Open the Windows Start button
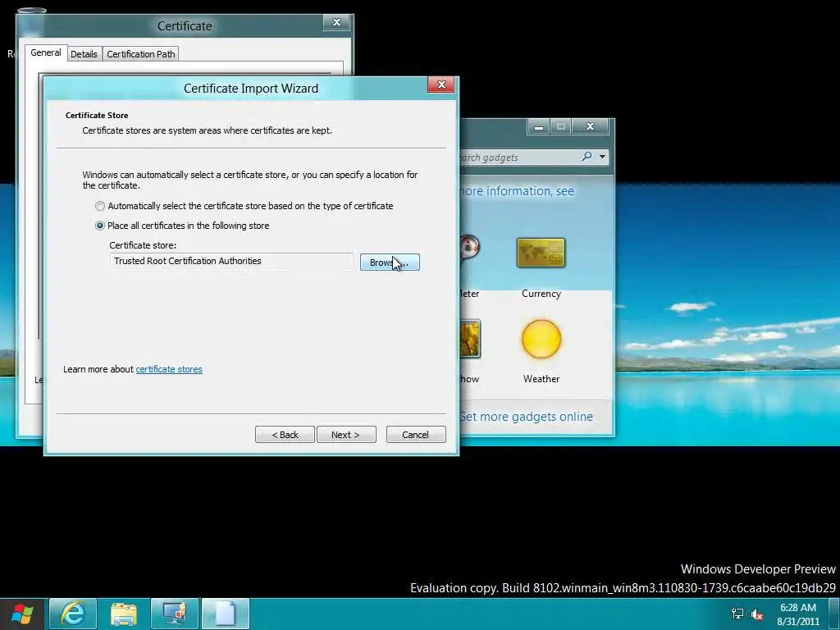 [22, 614]
